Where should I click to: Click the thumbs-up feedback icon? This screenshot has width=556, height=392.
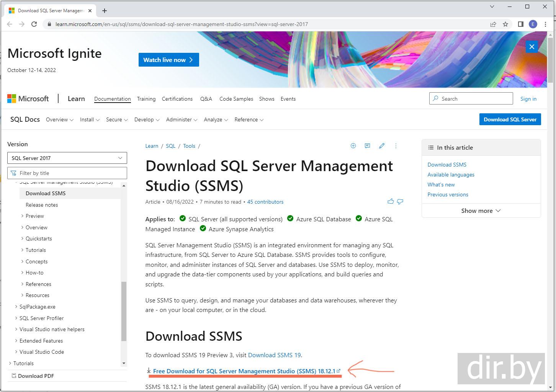390,201
